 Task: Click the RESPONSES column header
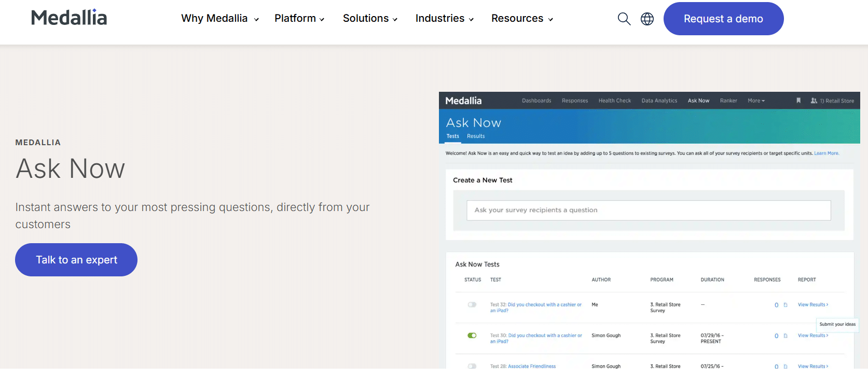click(767, 280)
